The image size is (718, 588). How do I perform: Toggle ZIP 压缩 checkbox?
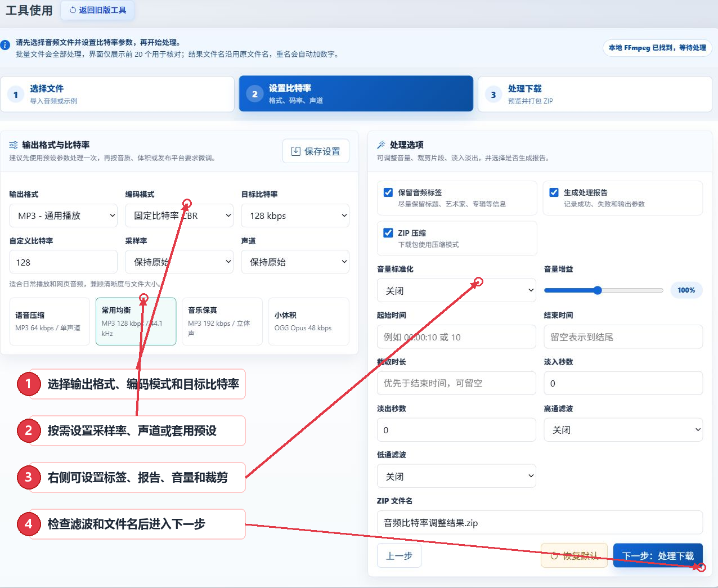[388, 233]
